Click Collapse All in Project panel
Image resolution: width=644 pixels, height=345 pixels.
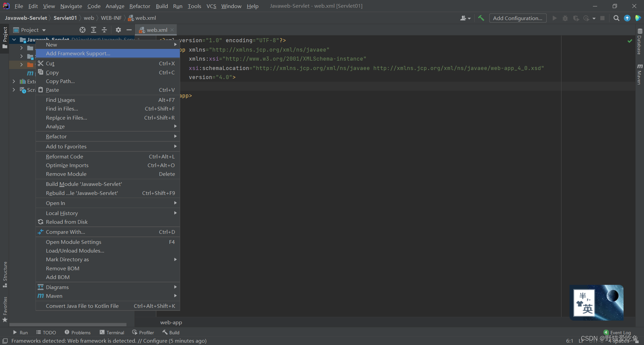coord(104,30)
